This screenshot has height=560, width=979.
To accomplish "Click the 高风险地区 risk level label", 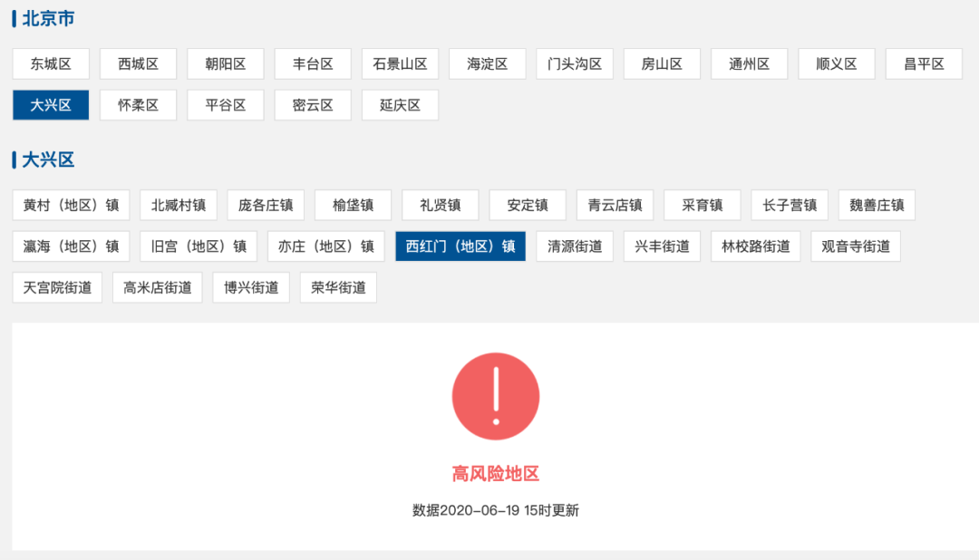I will tap(496, 474).
